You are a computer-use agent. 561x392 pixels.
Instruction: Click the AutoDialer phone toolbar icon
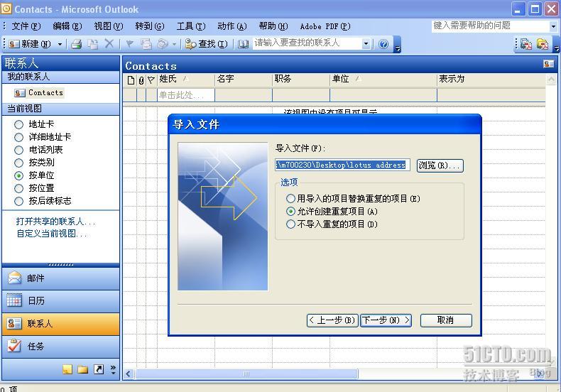(x=163, y=44)
